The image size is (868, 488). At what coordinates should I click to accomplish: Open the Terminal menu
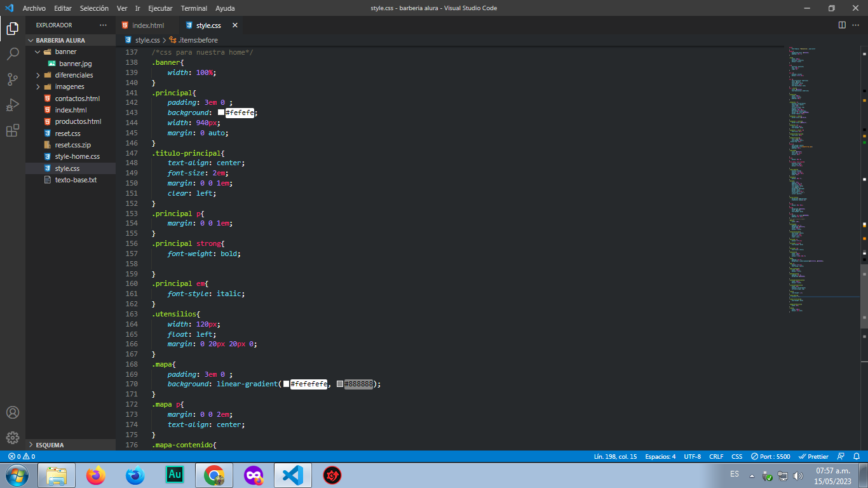(194, 8)
